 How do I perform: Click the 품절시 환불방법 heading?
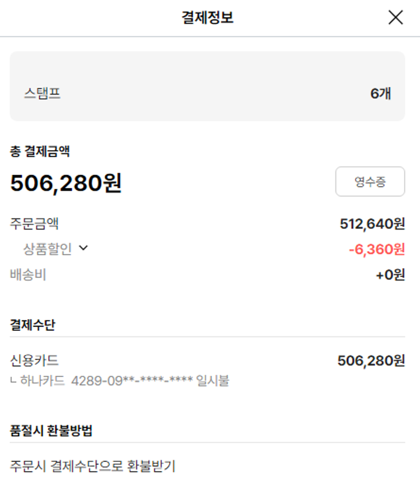(x=51, y=431)
